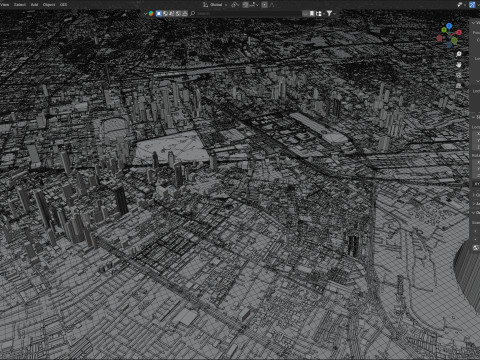The image size is (480, 360).
Task: Collapse the top sidebar panel chevron
Action: point(473,23)
